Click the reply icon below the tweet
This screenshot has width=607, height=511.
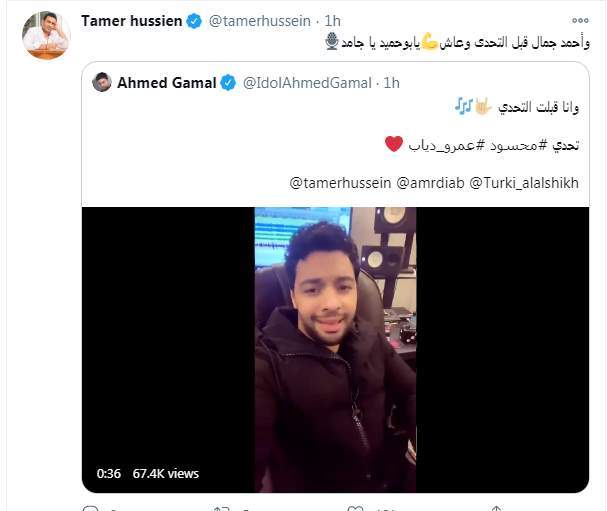(x=91, y=508)
